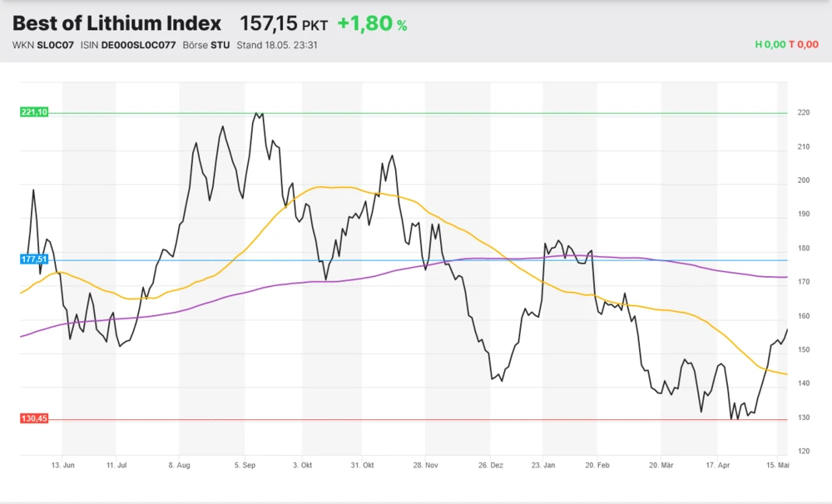This screenshot has height=504, width=832.
Task: Click the daily high H 0,00 value
Action: [x=770, y=45]
